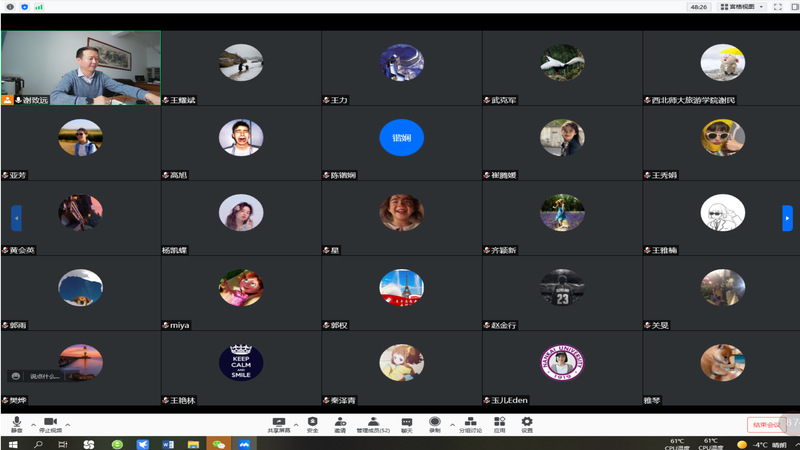Open the Breakout Rooms (分组讨论) icon

point(470,424)
